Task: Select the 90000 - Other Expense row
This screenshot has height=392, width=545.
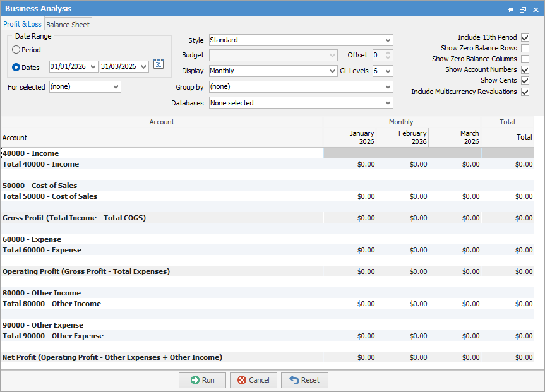Action: pyautogui.click(x=268, y=325)
